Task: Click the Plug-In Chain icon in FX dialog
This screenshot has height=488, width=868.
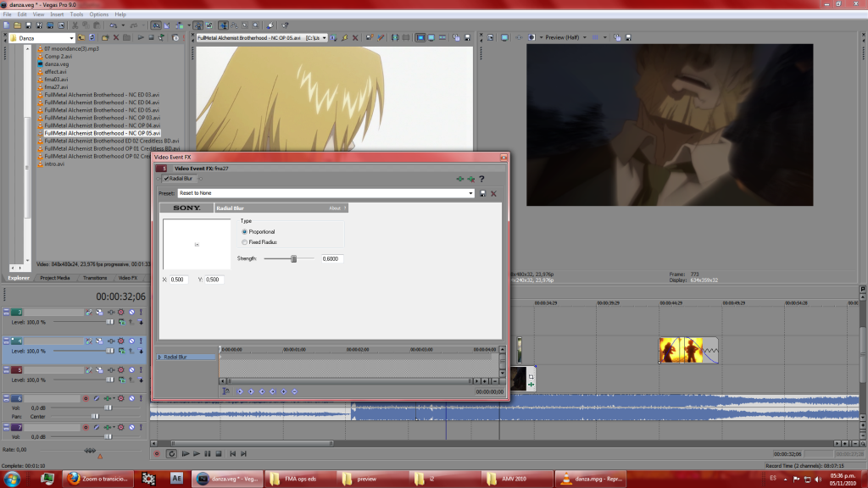Action: click(x=460, y=180)
